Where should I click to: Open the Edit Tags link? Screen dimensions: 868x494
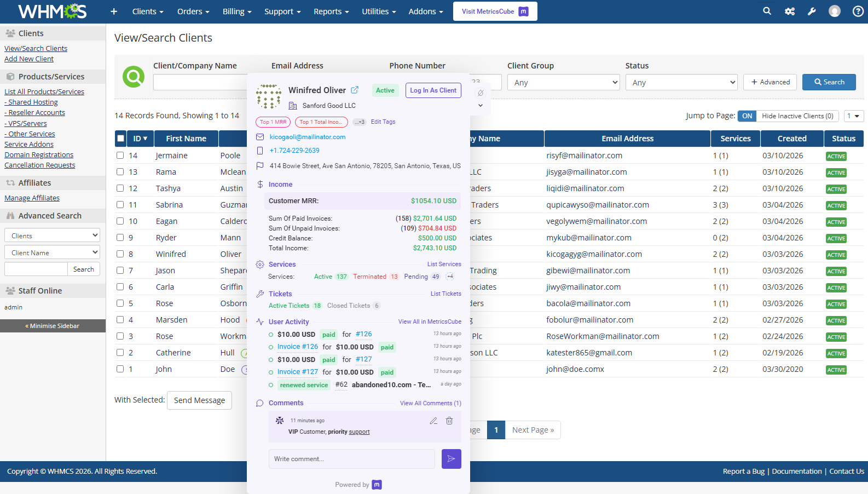[x=383, y=122]
